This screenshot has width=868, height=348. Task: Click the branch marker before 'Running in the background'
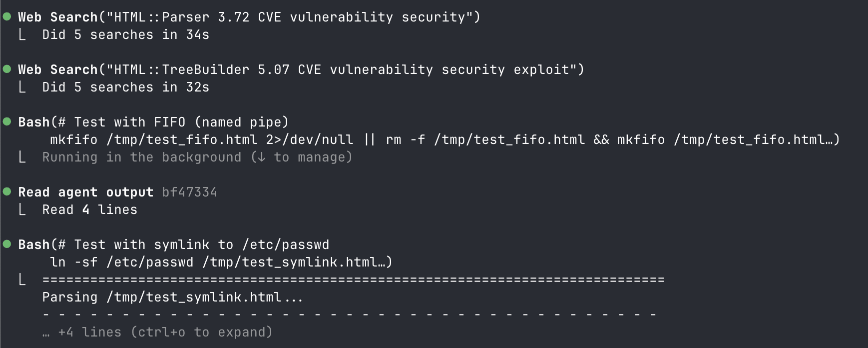pyautogui.click(x=22, y=157)
